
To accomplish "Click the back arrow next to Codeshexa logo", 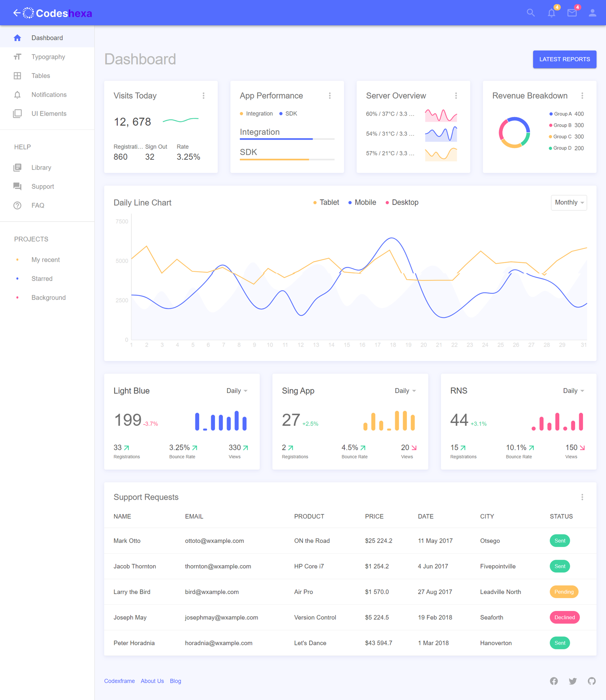I will click(17, 13).
